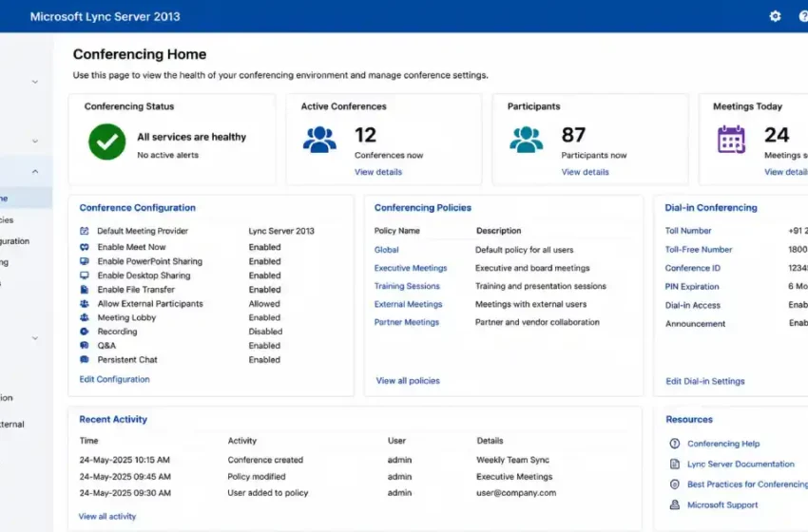
Task: Click the Recent Activity heading
Action: tap(113, 419)
